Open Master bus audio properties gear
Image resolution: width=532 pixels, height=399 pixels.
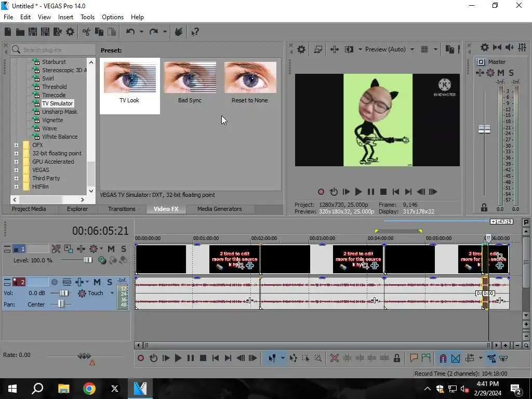pyautogui.click(x=485, y=47)
